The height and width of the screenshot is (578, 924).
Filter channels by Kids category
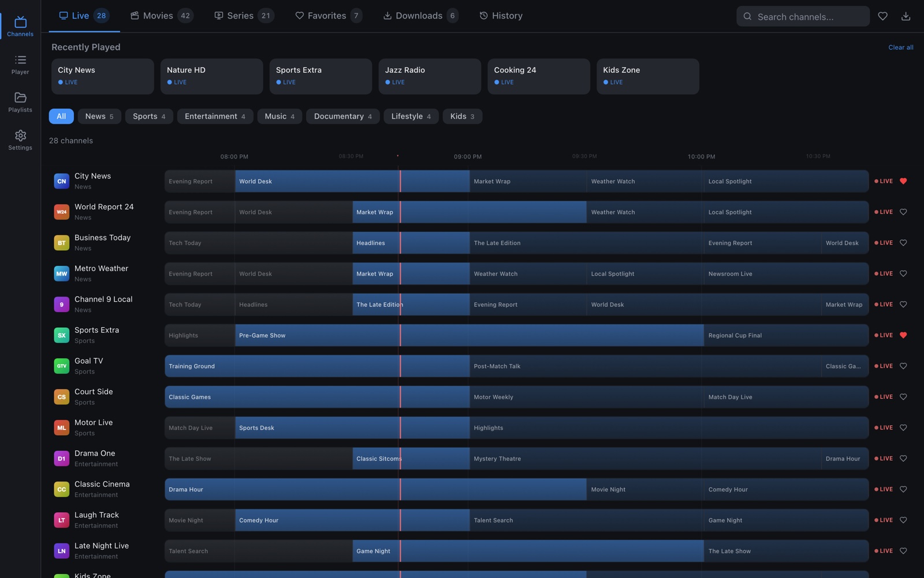point(462,116)
